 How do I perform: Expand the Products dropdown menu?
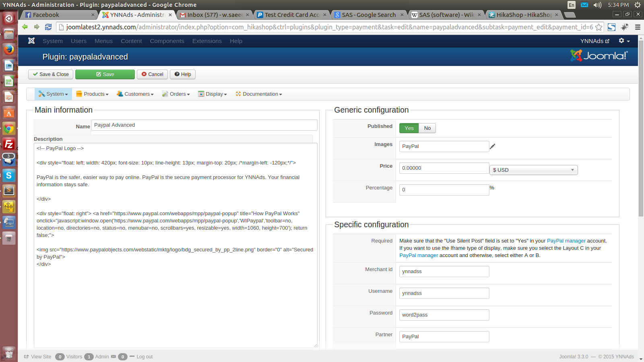click(x=93, y=94)
